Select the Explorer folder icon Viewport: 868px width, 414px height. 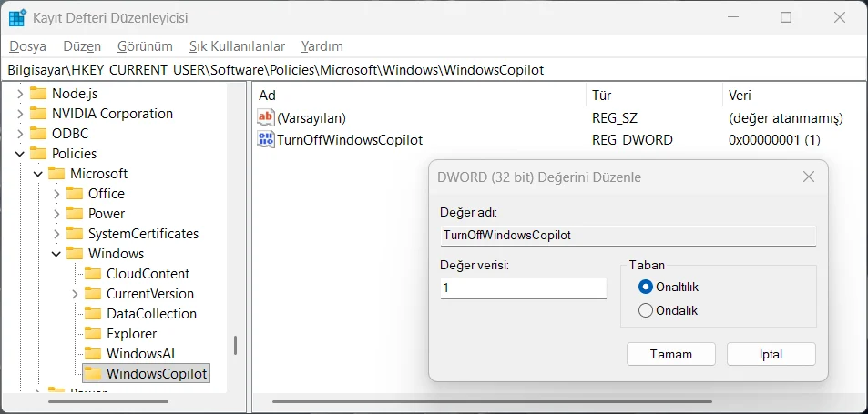pos(93,334)
